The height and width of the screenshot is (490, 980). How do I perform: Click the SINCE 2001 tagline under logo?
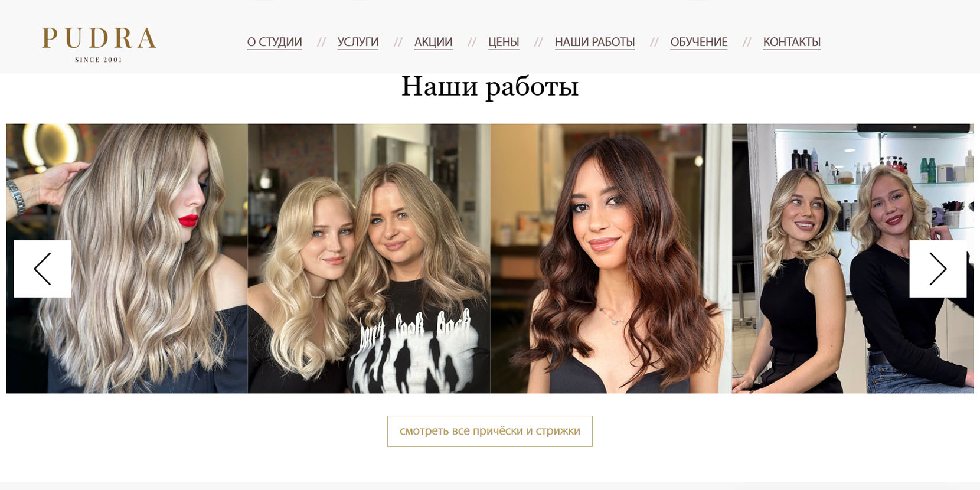click(x=99, y=60)
